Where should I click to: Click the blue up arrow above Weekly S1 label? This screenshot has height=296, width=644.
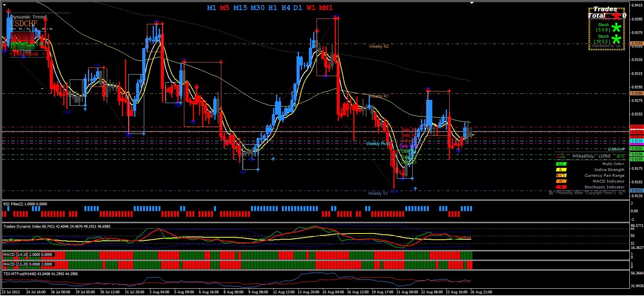click(415, 189)
